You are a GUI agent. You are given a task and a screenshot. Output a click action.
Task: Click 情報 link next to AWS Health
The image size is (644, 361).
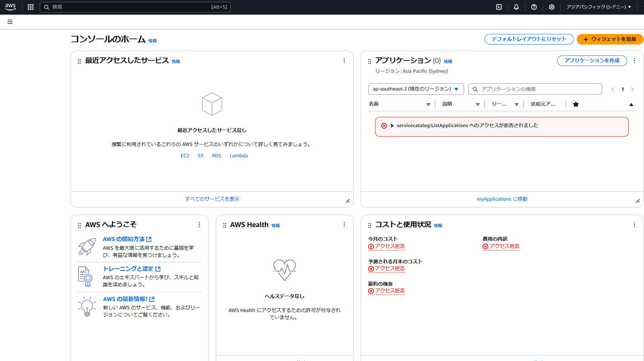coord(276,226)
